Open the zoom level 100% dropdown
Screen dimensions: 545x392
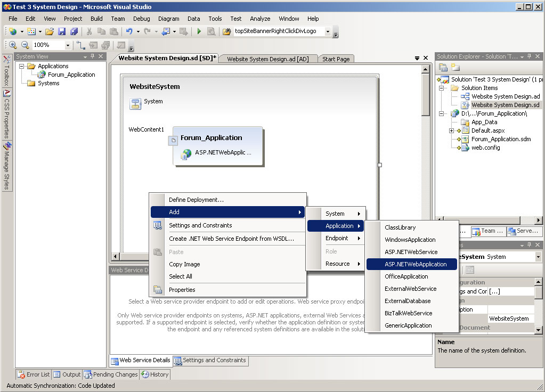[x=68, y=45]
